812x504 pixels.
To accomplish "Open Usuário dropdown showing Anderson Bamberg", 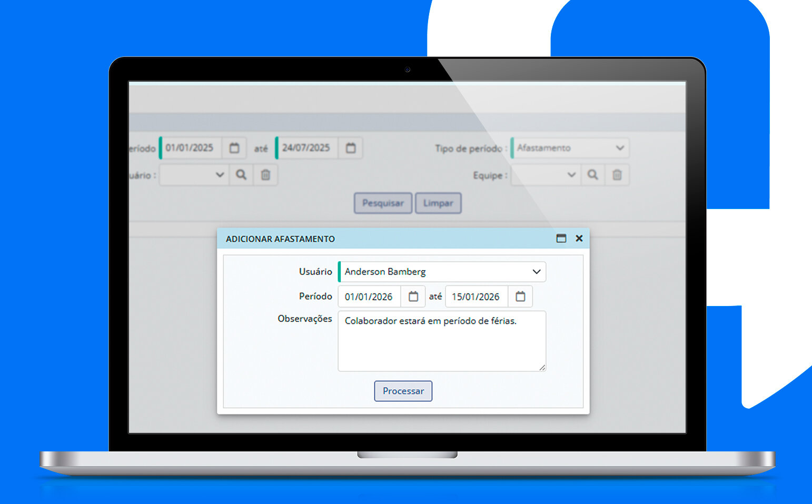I will pyautogui.click(x=442, y=272).
